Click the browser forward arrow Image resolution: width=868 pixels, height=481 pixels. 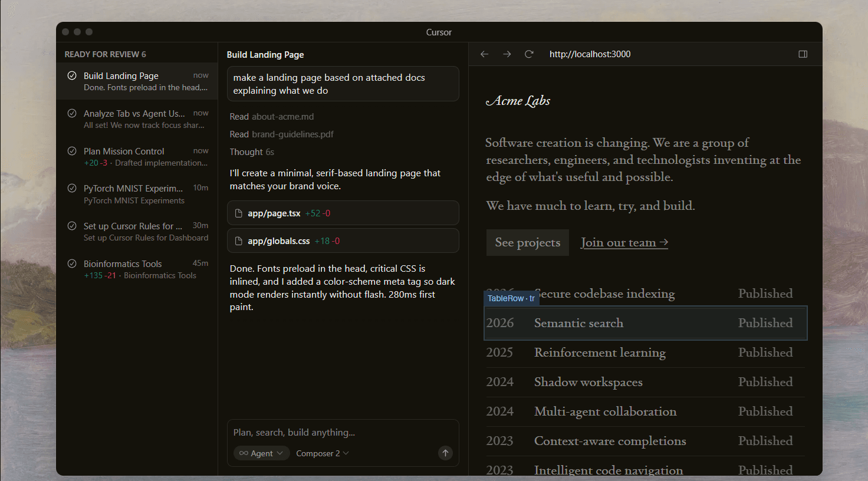[x=507, y=54]
